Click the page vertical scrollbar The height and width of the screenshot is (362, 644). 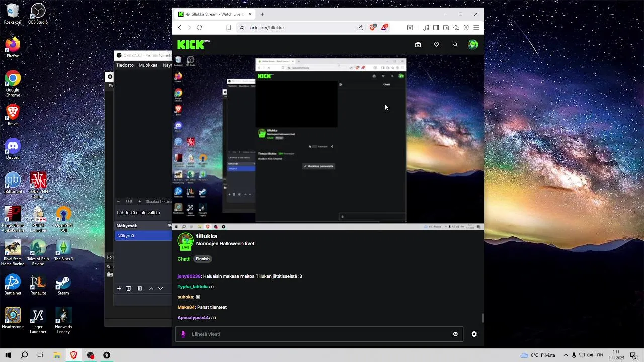click(482, 318)
